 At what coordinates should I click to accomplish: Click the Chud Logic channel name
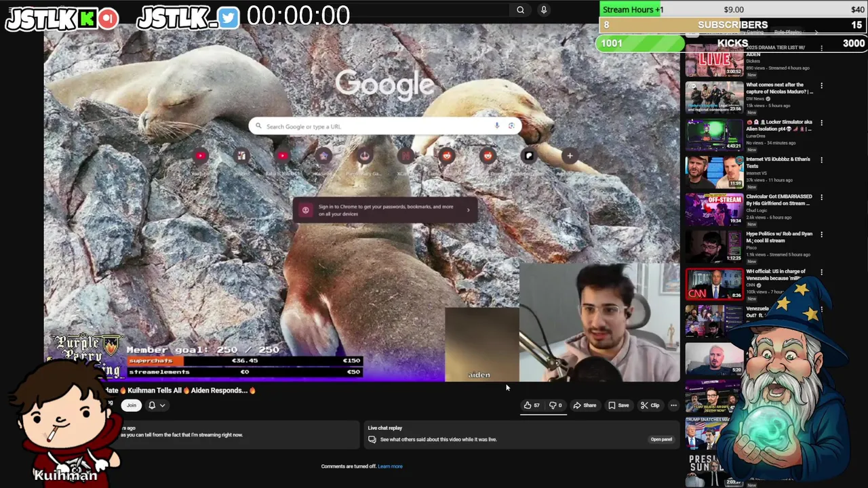pos(756,211)
